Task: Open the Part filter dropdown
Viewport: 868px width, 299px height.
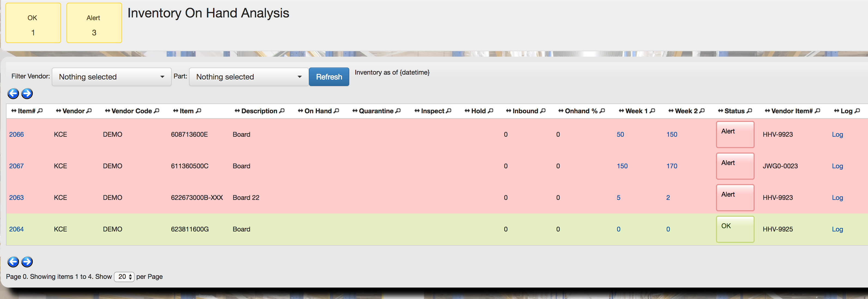Action: (x=249, y=77)
